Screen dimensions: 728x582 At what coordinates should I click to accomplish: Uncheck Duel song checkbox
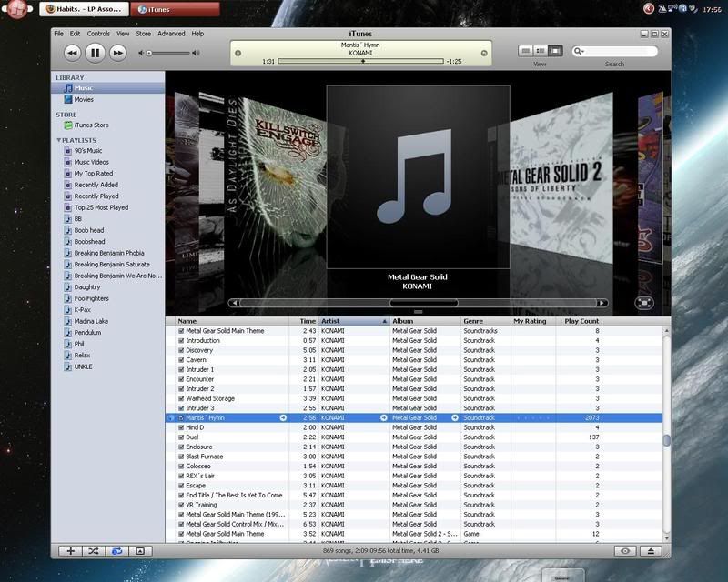pyautogui.click(x=181, y=437)
